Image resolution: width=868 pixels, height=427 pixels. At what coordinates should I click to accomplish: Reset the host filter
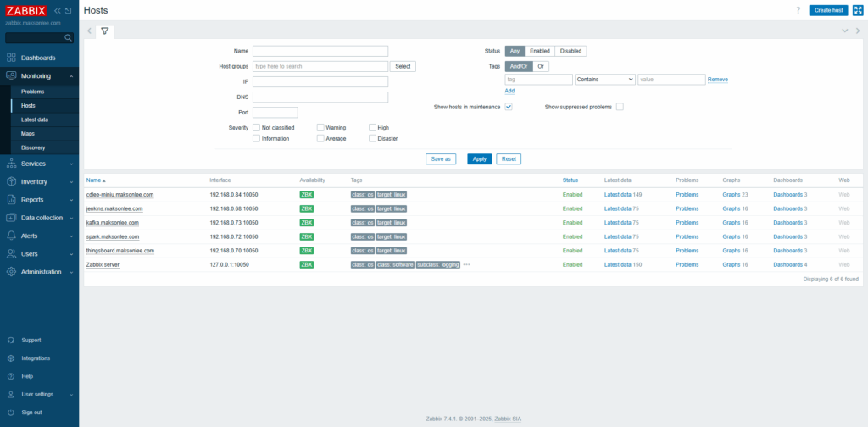tap(509, 158)
